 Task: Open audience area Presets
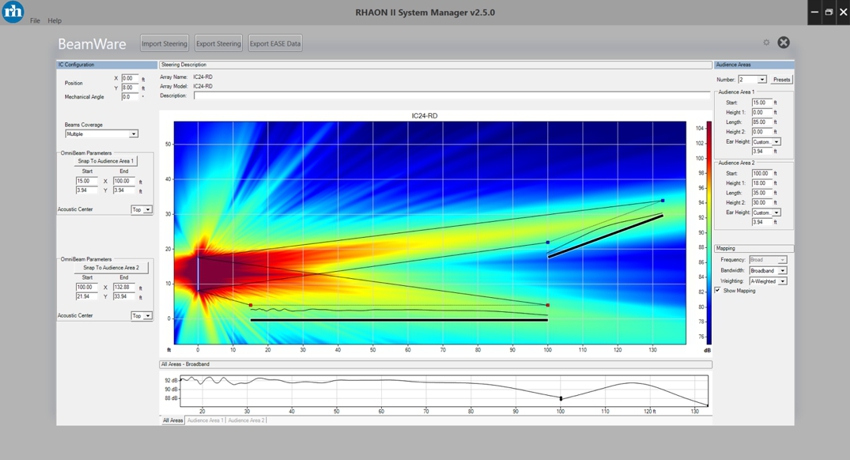(x=781, y=80)
